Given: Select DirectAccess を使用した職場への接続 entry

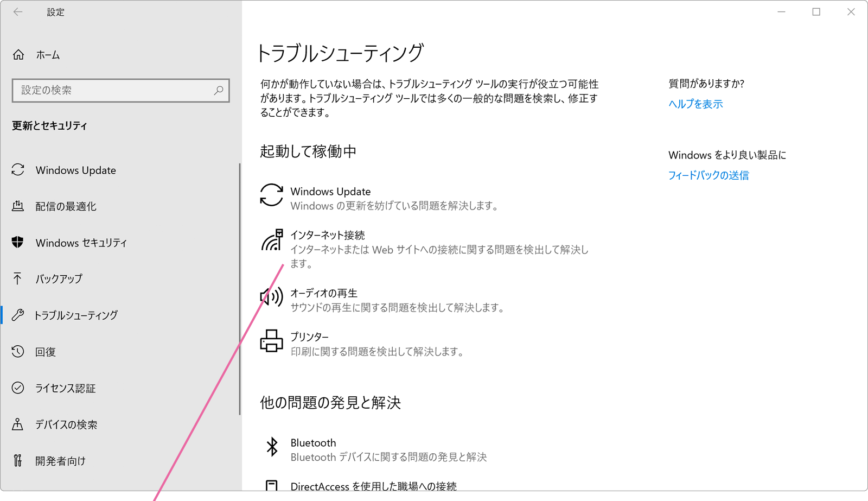Looking at the screenshot, I should click(x=374, y=486).
